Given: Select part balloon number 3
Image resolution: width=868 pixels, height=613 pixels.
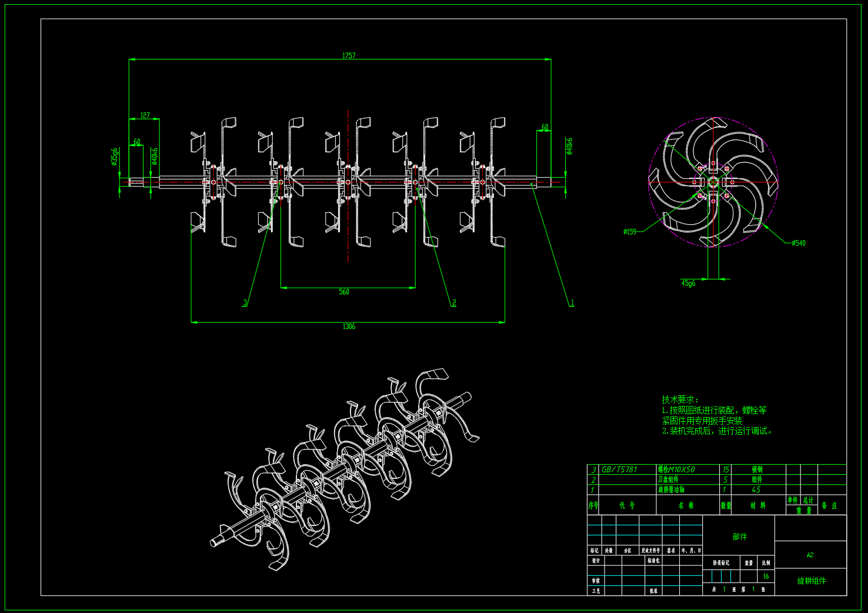Looking at the screenshot, I should coord(245,303).
